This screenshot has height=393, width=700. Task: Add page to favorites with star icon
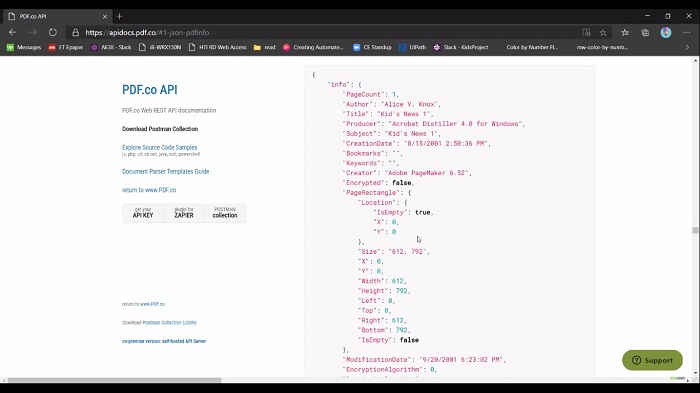click(x=603, y=33)
